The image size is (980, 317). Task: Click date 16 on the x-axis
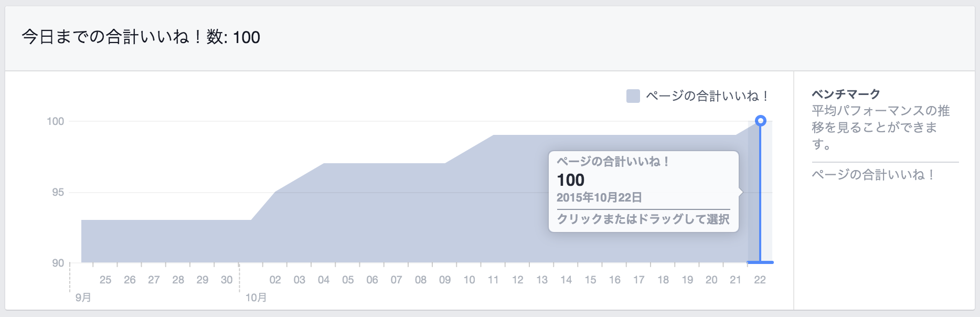pos(615,280)
